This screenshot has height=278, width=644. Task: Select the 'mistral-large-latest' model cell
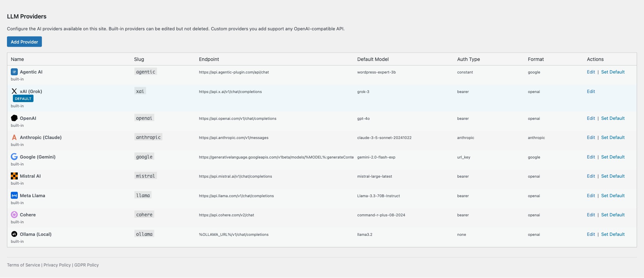tap(375, 176)
